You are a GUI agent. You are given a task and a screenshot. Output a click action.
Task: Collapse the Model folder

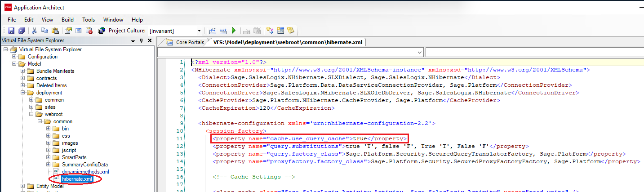pos(14,64)
